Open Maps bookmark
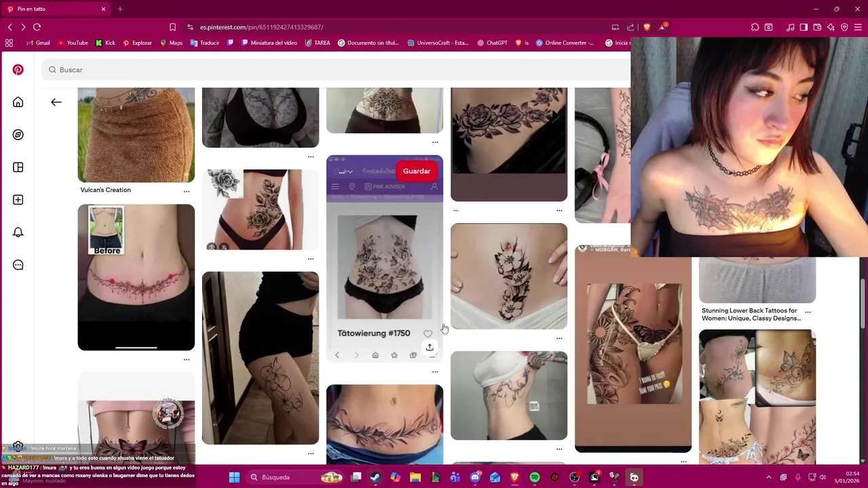This screenshot has height=488, width=868. tap(171, 43)
